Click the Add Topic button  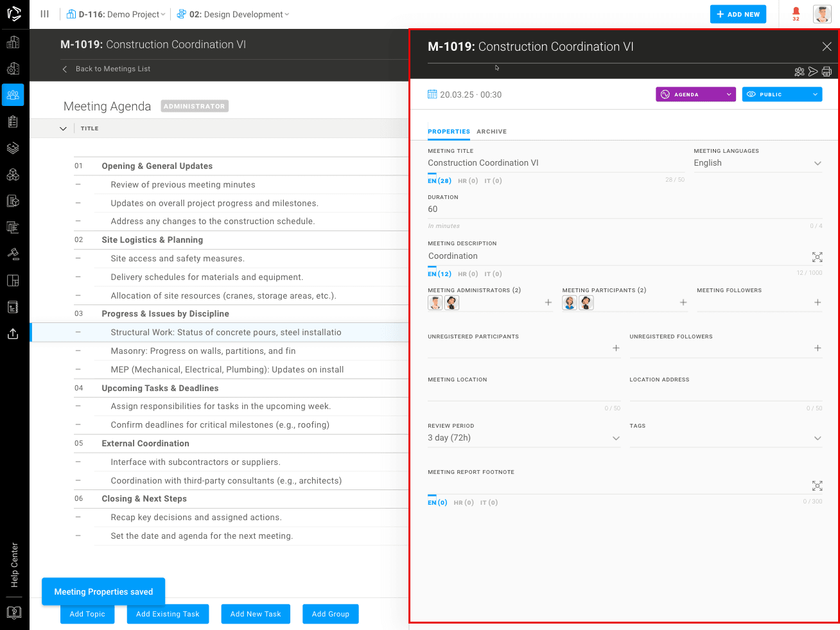87,614
